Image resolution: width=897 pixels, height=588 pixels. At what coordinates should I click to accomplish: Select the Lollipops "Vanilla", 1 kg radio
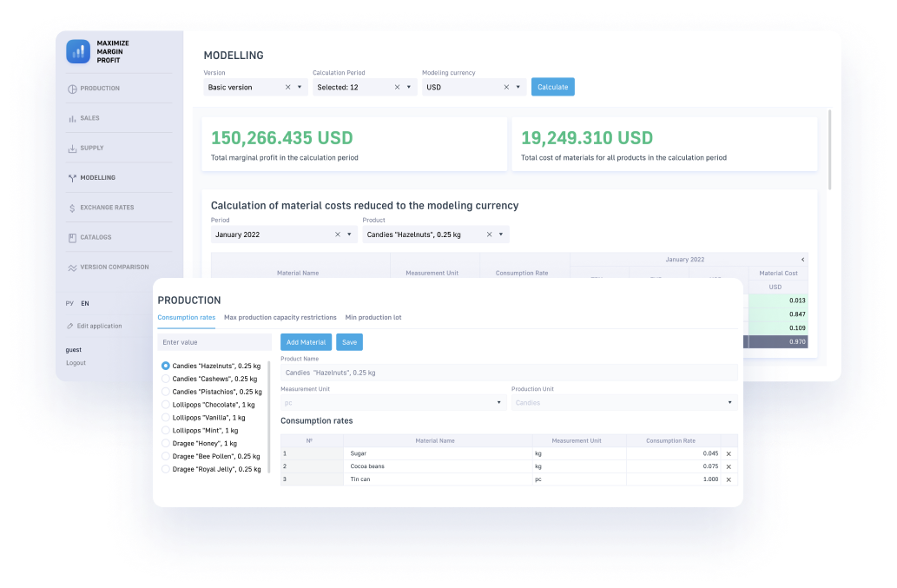165,418
